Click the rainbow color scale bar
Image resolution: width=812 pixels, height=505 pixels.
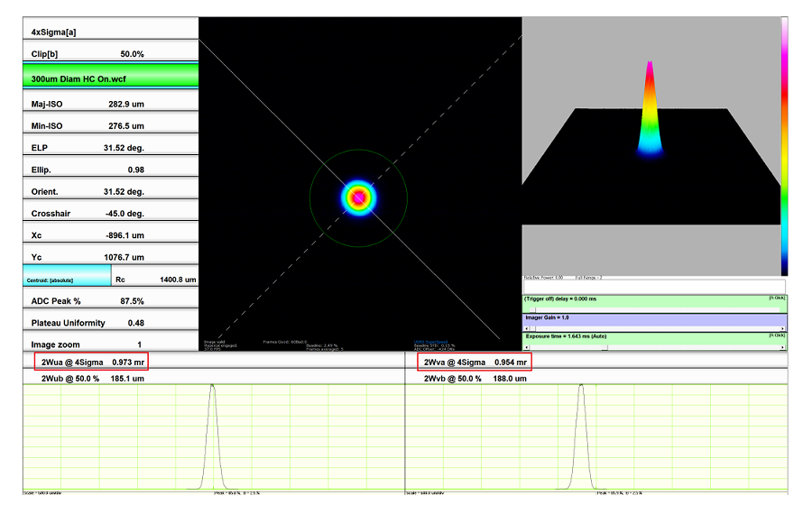(784, 144)
